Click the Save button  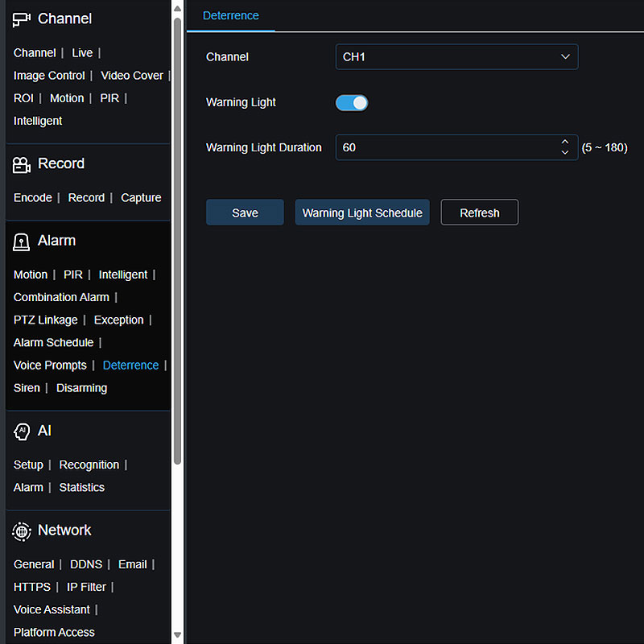coord(245,213)
